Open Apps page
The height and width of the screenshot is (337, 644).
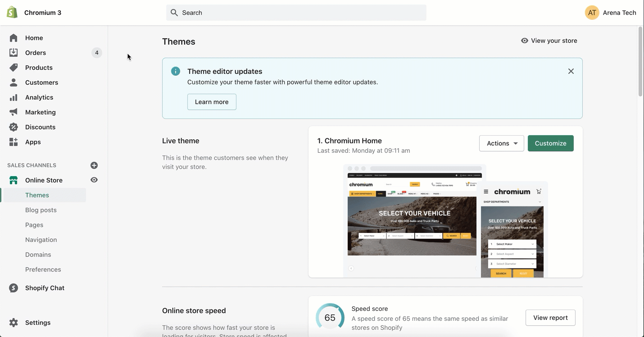tap(33, 142)
